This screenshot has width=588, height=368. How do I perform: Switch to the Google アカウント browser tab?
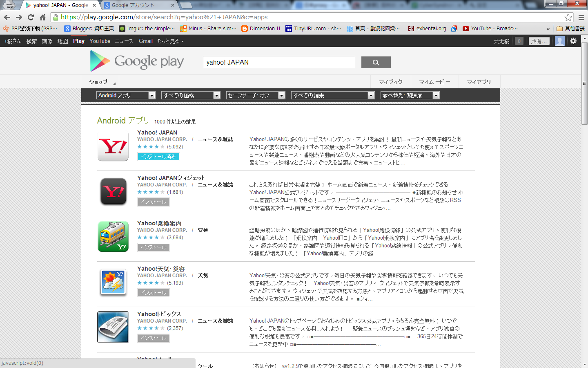click(x=137, y=5)
